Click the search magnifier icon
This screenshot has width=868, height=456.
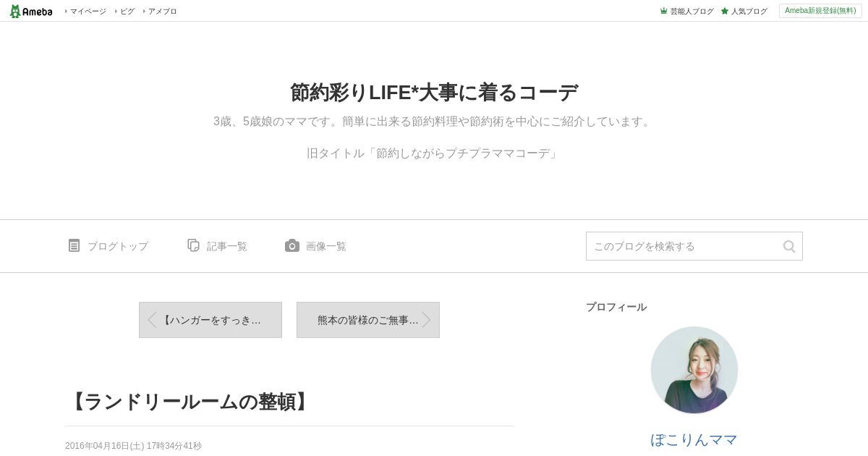(789, 246)
